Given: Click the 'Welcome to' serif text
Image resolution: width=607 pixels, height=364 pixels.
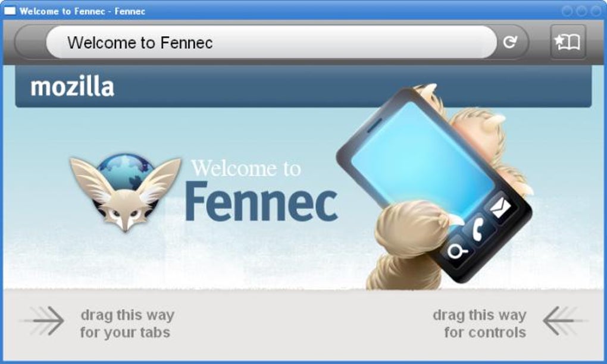Looking at the screenshot, I should tap(246, 169).
